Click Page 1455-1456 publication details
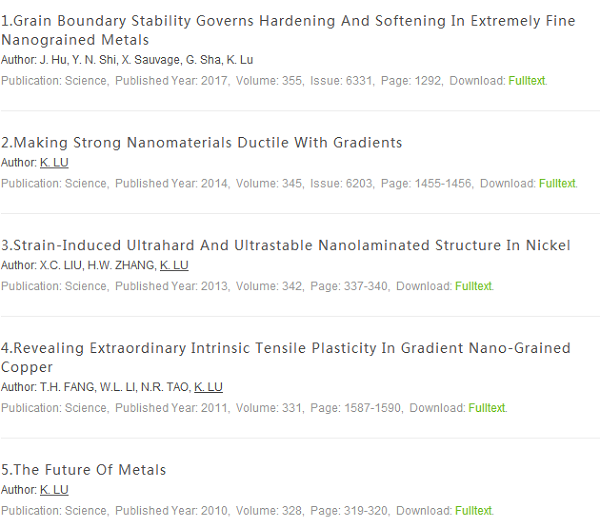The image size is (600, 528). click(426, 183)
